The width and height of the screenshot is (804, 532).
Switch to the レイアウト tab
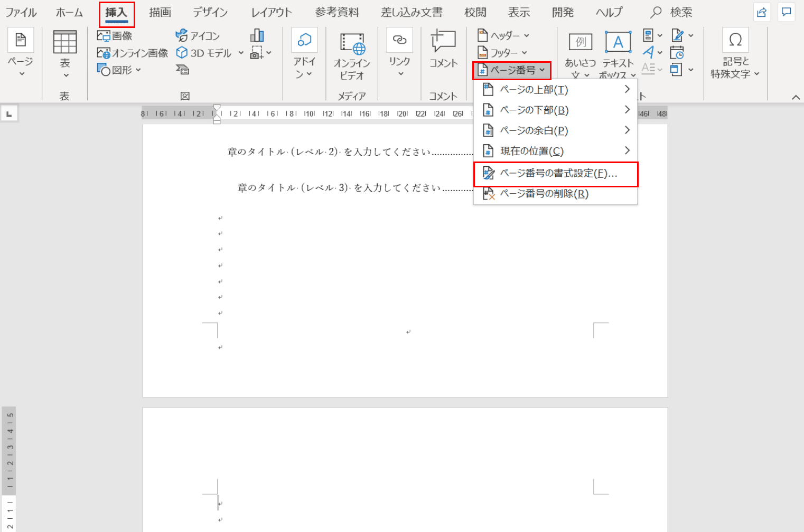tap(272, 12)
